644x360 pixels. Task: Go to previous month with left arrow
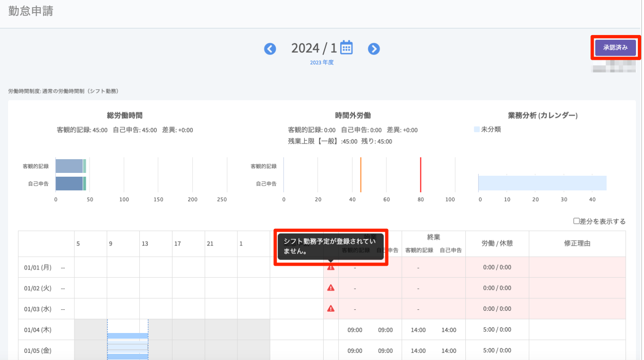point(270,49)
